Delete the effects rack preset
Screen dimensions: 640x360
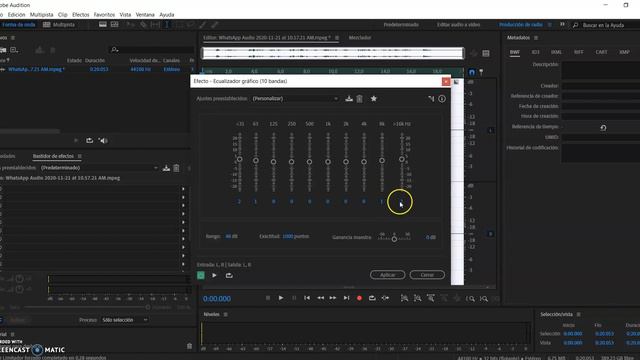(x=176, y=168)
